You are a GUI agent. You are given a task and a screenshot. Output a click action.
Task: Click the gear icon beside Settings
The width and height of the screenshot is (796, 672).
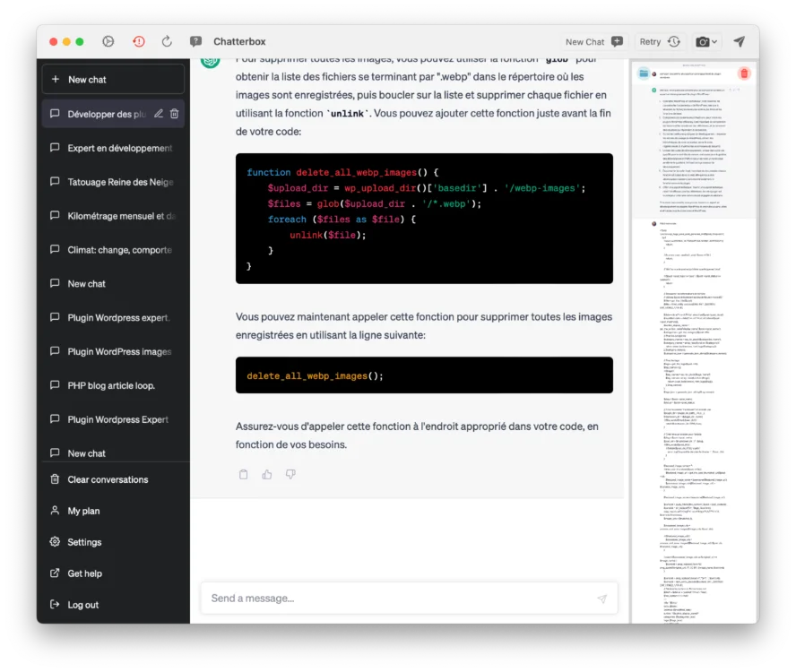[x=55, y=541]
